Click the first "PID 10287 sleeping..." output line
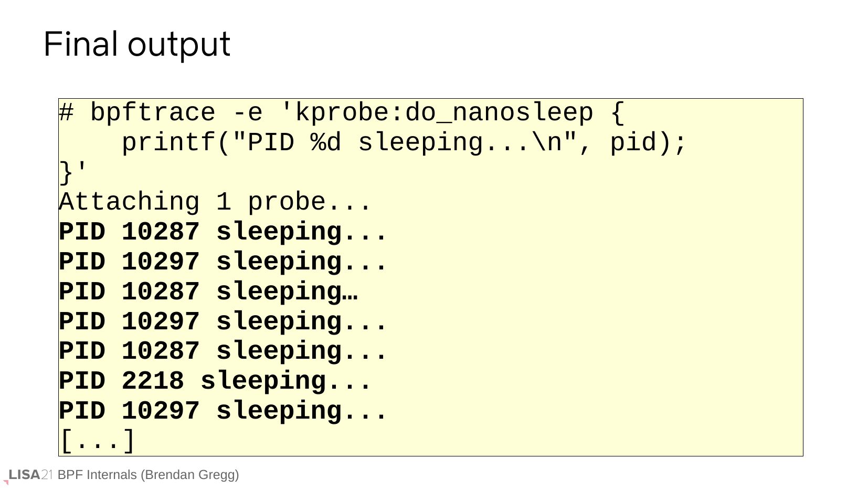This screenshot has width=868, height=489. click(x=223, y=232)
